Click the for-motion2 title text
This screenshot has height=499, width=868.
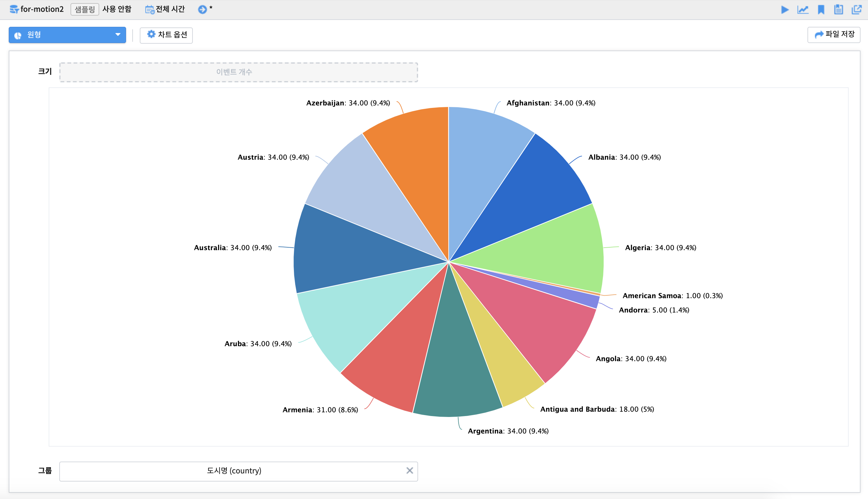coord(42,9)
